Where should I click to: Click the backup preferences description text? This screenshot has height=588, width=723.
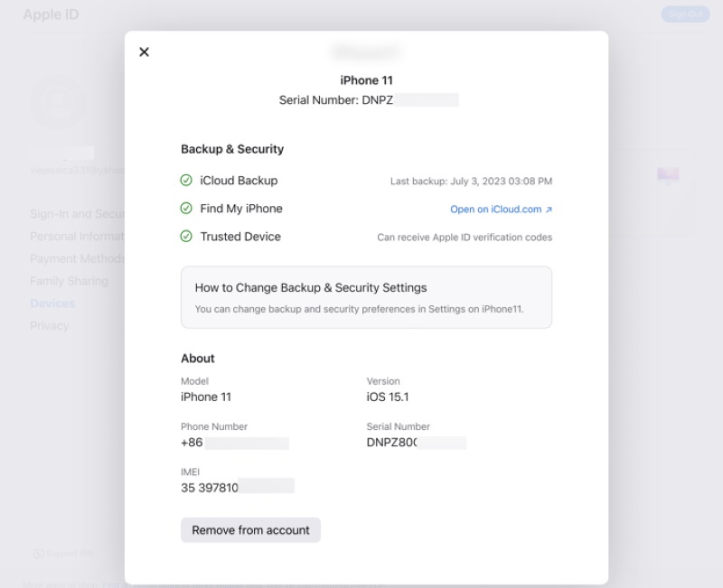point(359,309)
